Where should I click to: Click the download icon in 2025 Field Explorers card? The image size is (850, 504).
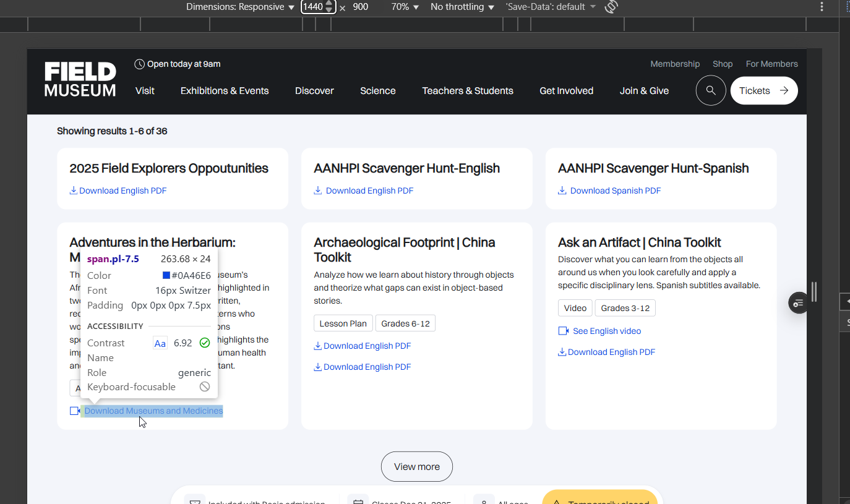[x=74, y=190]
